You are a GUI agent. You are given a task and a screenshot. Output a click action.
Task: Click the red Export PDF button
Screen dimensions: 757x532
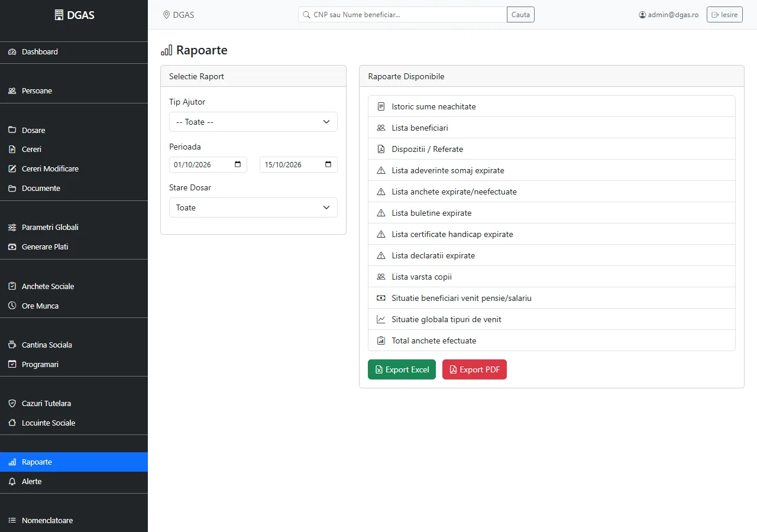[x=474, y=369]
